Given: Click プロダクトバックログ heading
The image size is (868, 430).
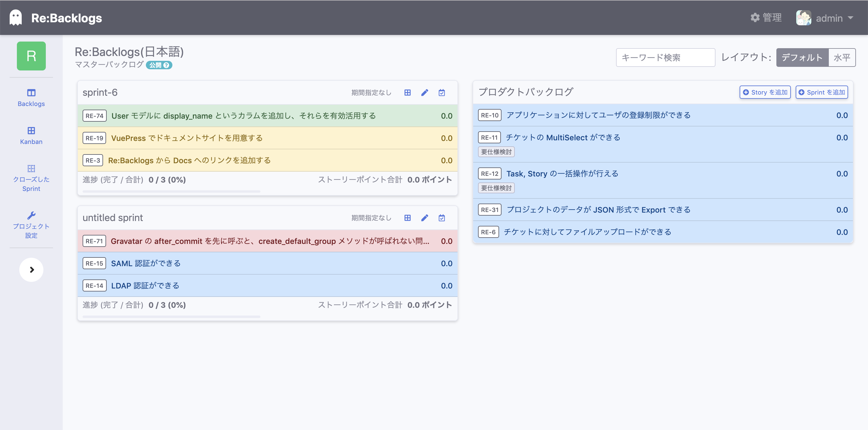Looking at the screenshot, I should (x=526, y=92).
